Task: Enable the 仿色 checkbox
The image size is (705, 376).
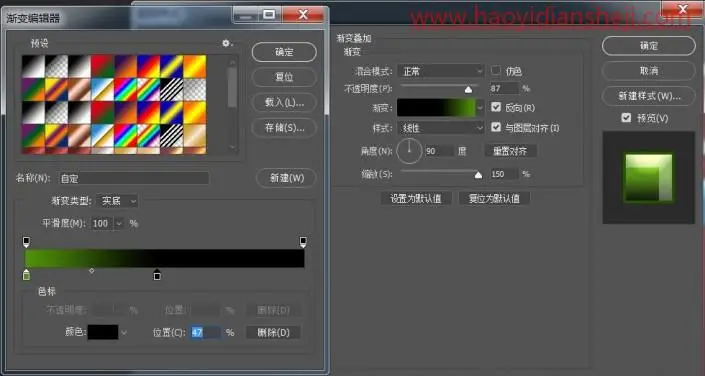Action: [495, 71]
